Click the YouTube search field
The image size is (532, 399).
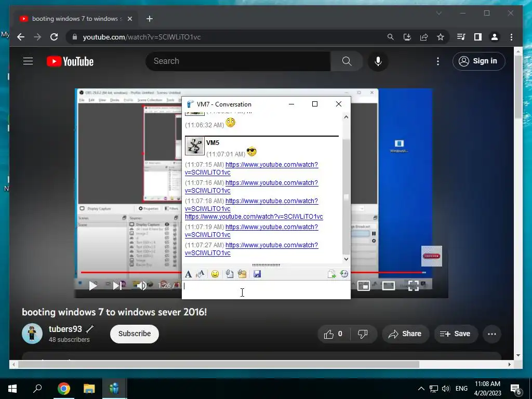pyautogui.click(x=238, y=61)
